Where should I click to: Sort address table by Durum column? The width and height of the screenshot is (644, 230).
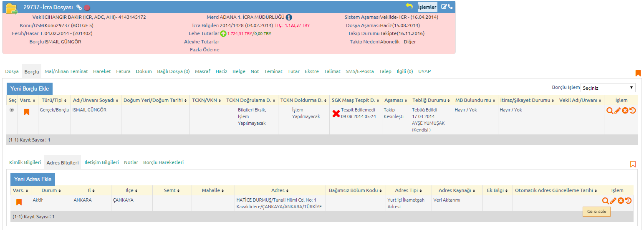click(51, 190)
